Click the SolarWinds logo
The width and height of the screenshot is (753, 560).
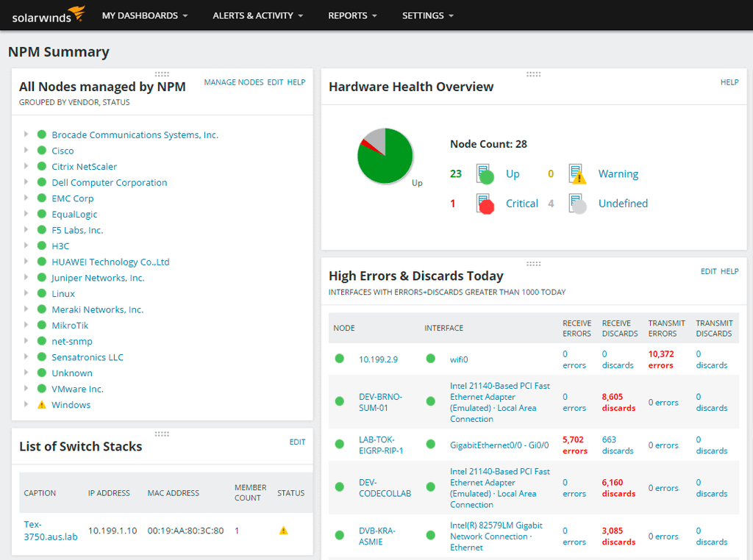point(49,15)
